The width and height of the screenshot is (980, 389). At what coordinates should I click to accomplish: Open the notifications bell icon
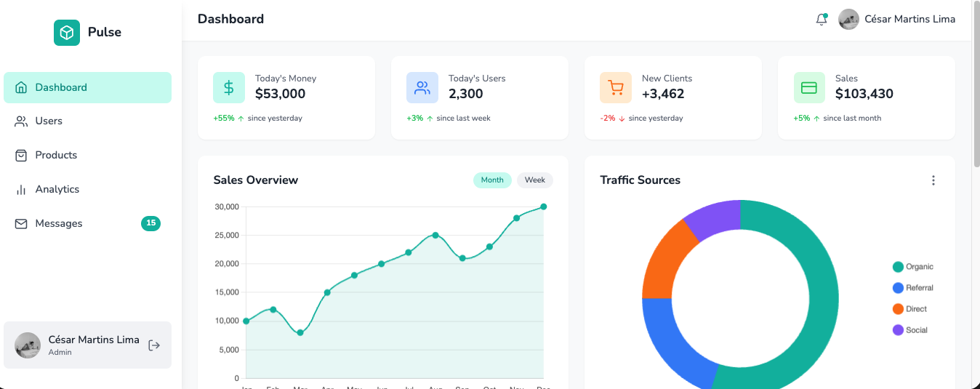822,20
